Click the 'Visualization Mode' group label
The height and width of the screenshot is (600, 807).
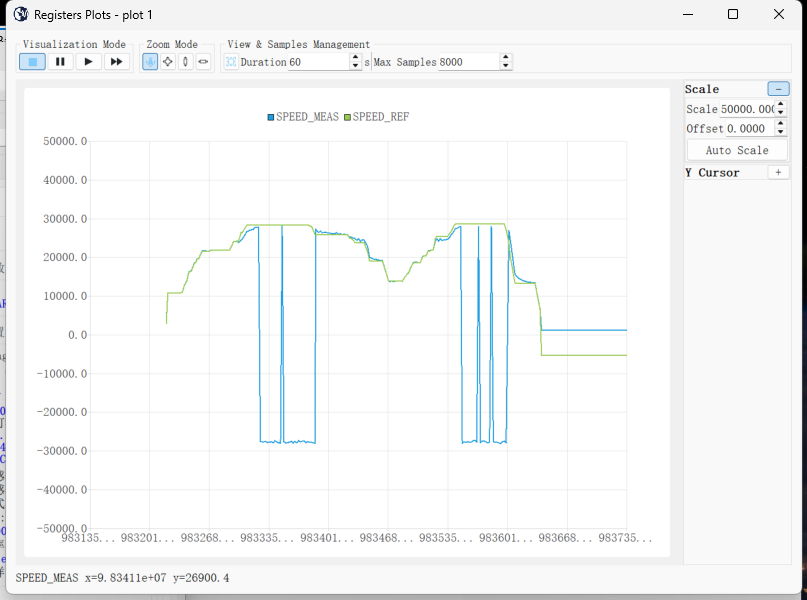pyautogui.click(x=74, y=44)
